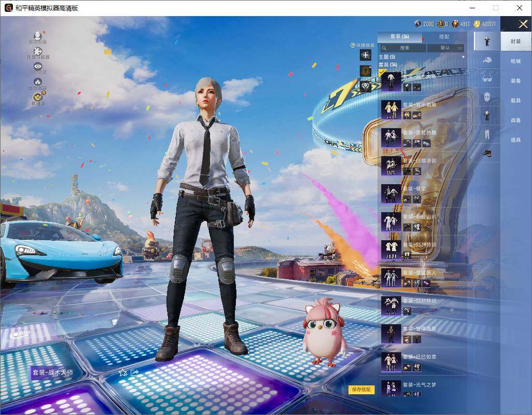Click the 保存搭配 yellow button
Image resolution: width=532 pixels, height=415 pixels.
click(x=361, y=389)
